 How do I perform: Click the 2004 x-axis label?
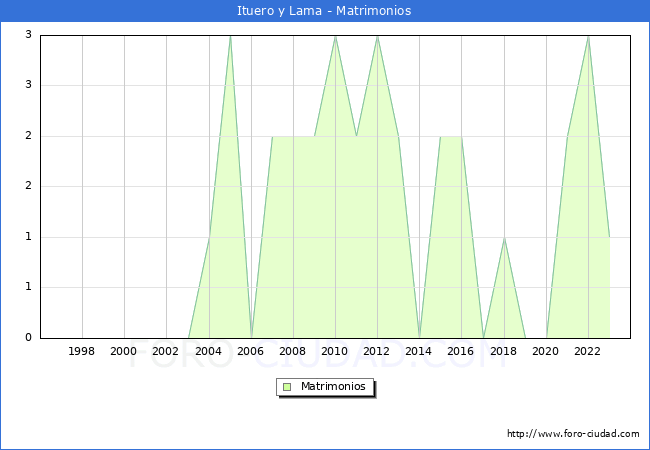tap(208, 351)
